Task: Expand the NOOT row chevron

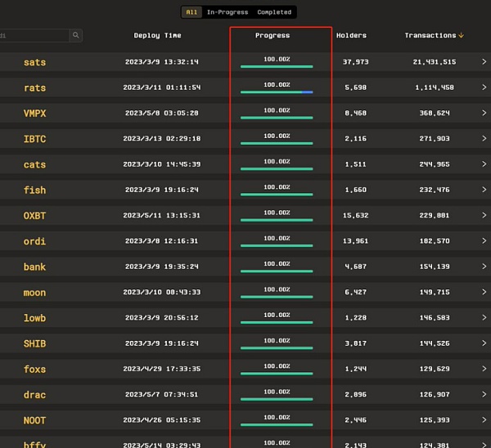Action: 483,420
